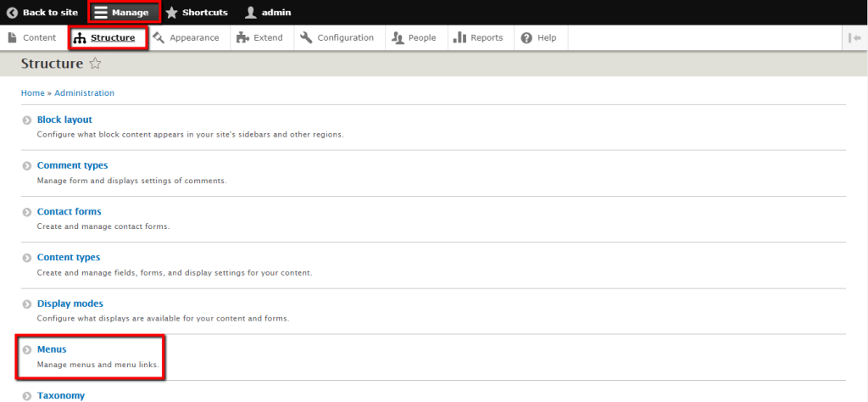Click the Reports bar chart icon
The width and height of the screenshot is (868, 402).
(x=459, y=37)
